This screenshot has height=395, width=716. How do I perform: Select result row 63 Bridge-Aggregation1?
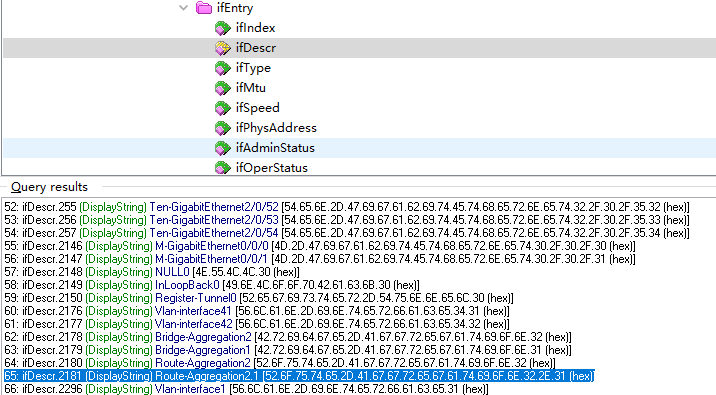click(x=288, y=350)
